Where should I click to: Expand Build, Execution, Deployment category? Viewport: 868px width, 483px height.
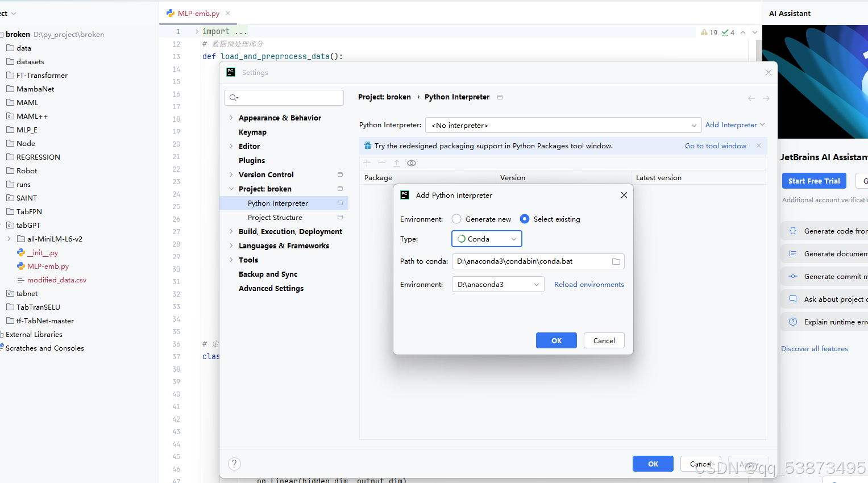pyautogui.click(x=231, y=231)
